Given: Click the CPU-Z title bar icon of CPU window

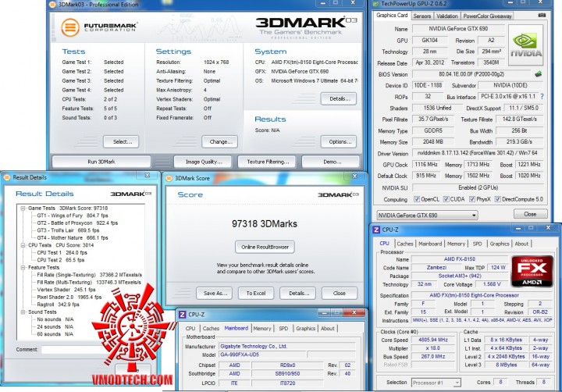Looking at the screenshot, I should (x=376, y=230).
